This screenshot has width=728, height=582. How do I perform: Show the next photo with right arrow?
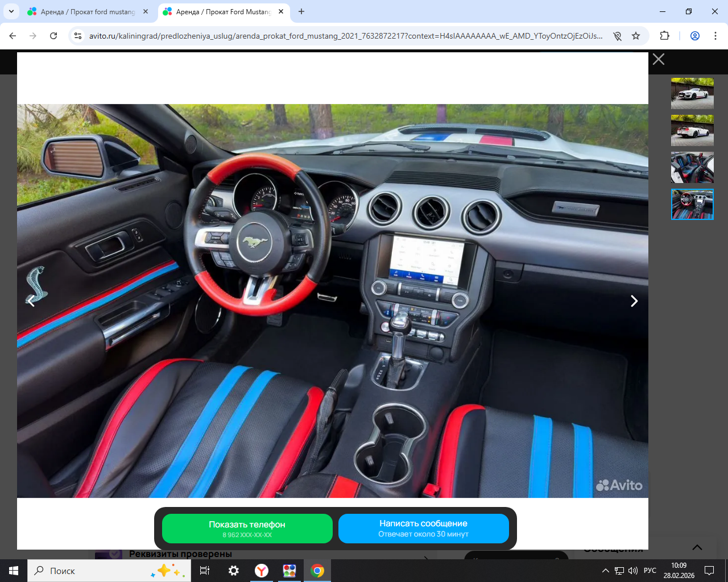[x=634, y=301]
